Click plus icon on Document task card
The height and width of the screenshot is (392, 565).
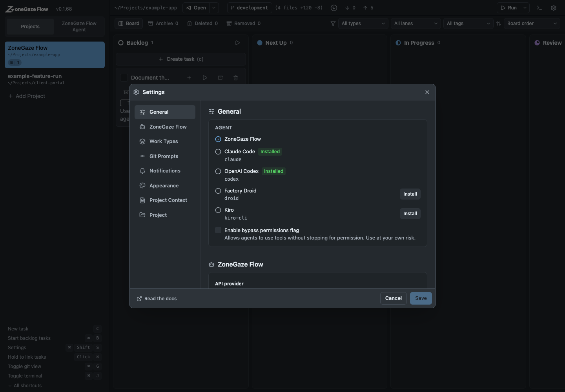click(189, 78)
